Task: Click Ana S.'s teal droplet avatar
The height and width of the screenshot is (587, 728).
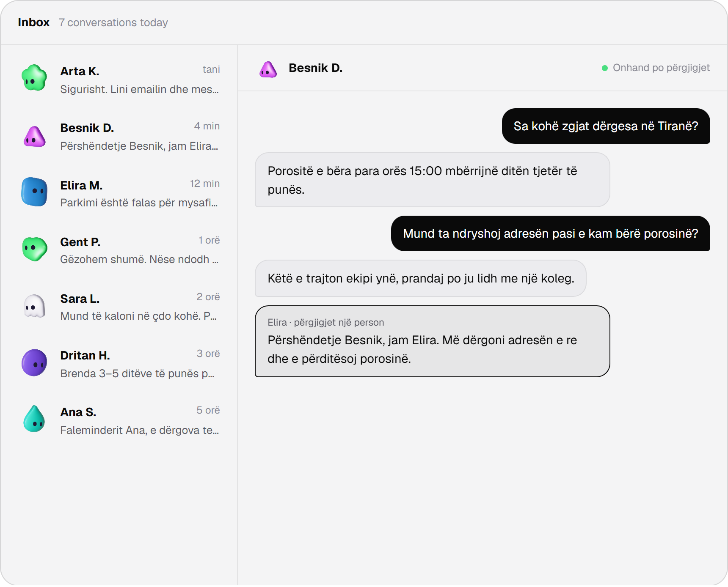Action: tap(34, 419)
